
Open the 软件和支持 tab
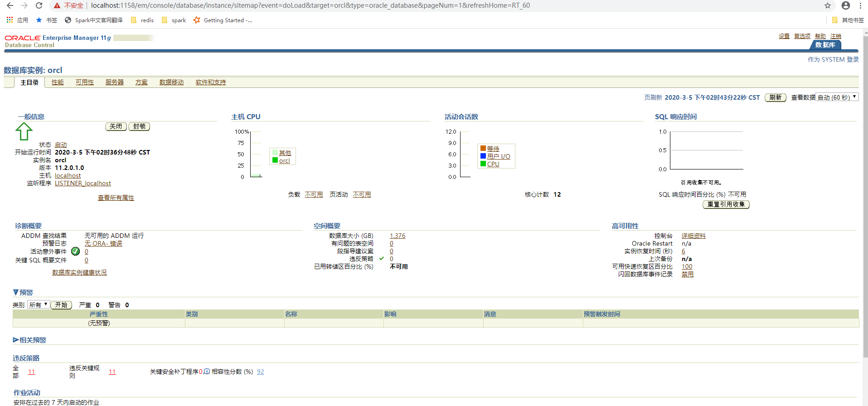tap(211, 82)
